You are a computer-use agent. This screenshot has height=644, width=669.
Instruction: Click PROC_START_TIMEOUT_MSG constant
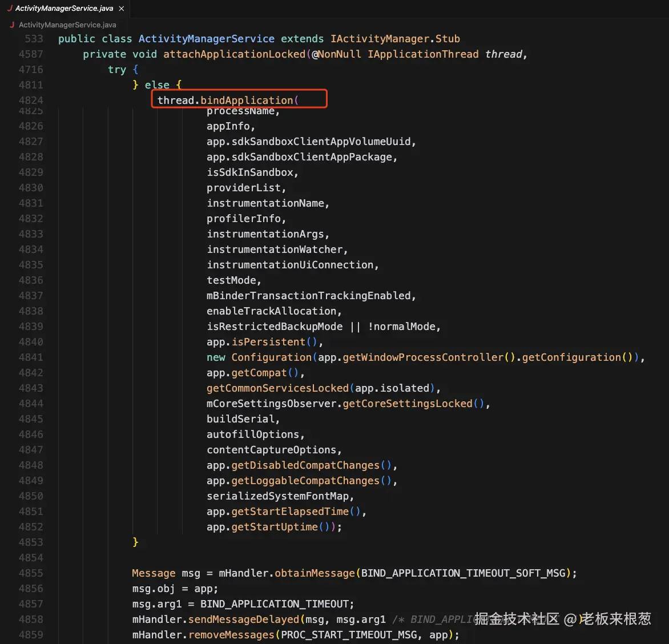tap(349, 635)
